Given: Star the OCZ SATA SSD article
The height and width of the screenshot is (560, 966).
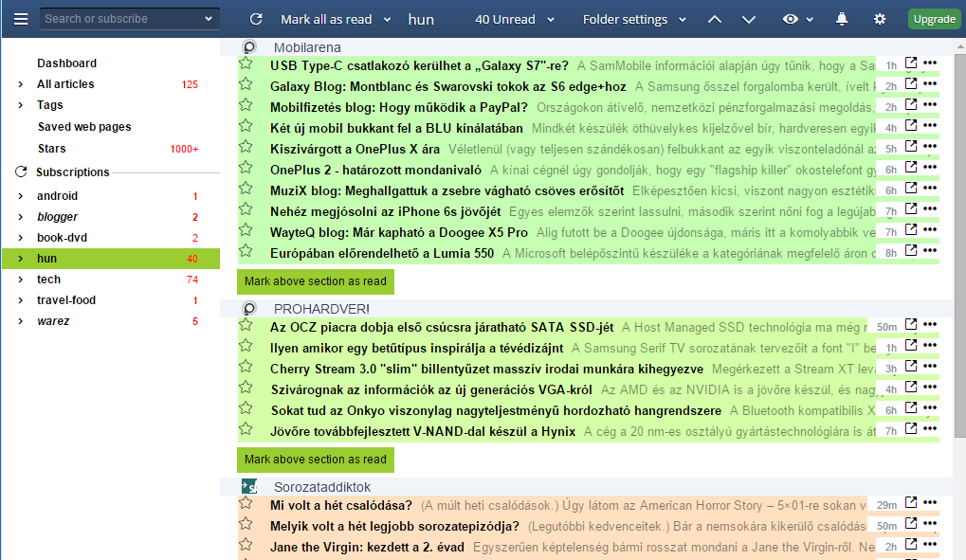Looking at the screenshot, I should click(x=246, y=325).
